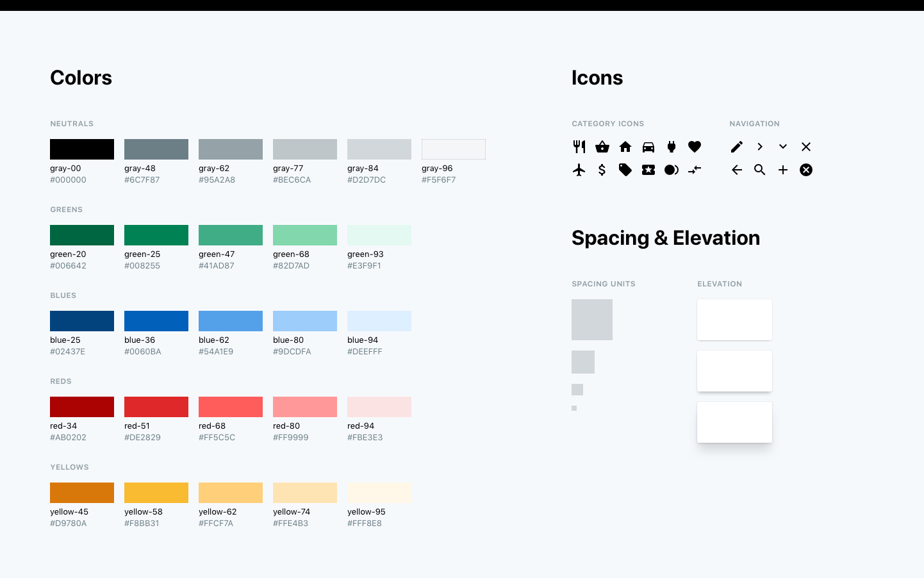Click the largest spacing unit square
Viewport: 924px width, 578px height.
pyautogui.click(x=592, y=320)
